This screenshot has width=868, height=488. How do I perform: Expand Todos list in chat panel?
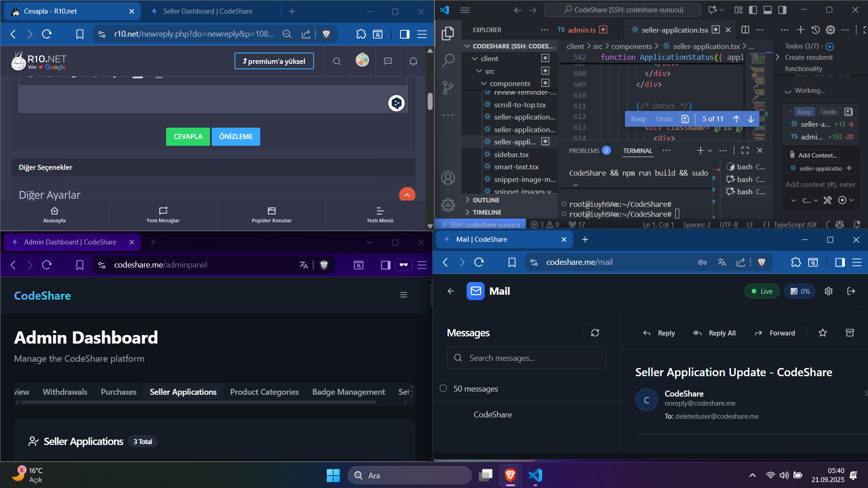[x=777, y=57]
